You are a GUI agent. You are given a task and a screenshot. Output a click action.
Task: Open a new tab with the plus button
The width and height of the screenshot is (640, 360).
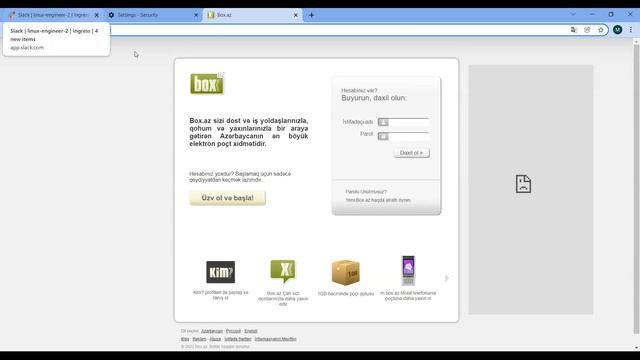(x=311, y=15)
